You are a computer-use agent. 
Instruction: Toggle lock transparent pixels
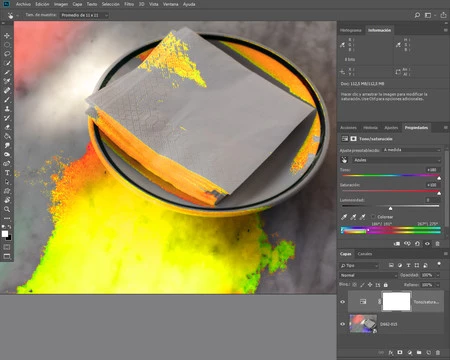pyautogui.click(x=354, y=285)
